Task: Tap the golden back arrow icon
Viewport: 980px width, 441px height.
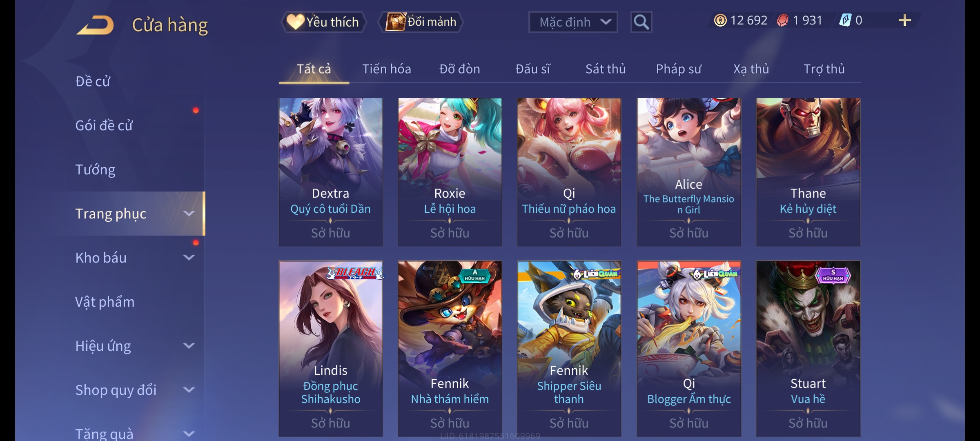Action: [x=95, y=25]
